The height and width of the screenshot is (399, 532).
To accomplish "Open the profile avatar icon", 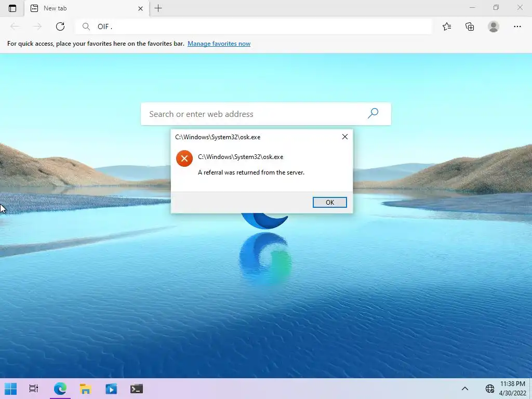I will pyautogui.click(x=494, y=26).
